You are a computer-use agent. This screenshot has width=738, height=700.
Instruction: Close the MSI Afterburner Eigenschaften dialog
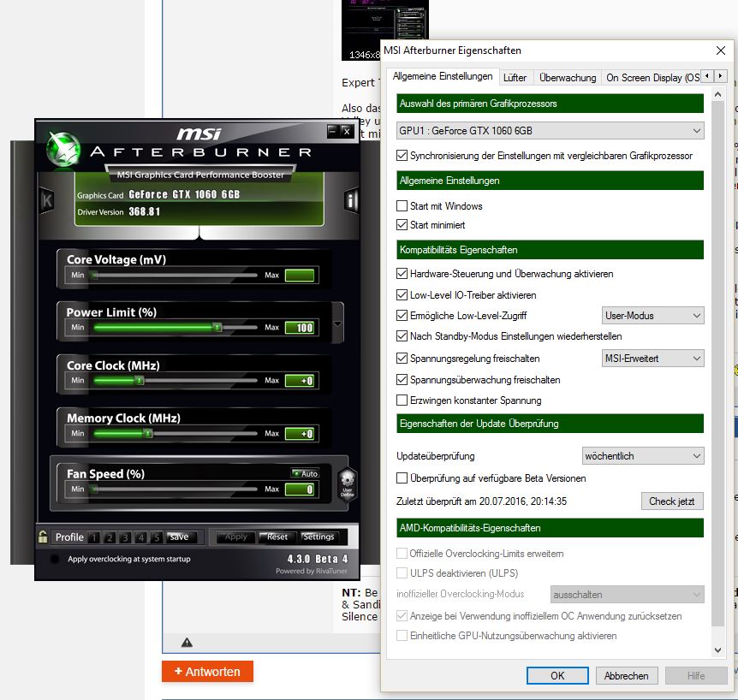coord(721,50)
